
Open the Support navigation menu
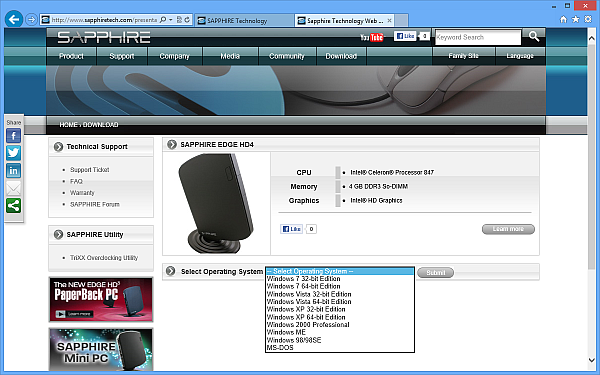pyautogui.click(x=122, y=56)
